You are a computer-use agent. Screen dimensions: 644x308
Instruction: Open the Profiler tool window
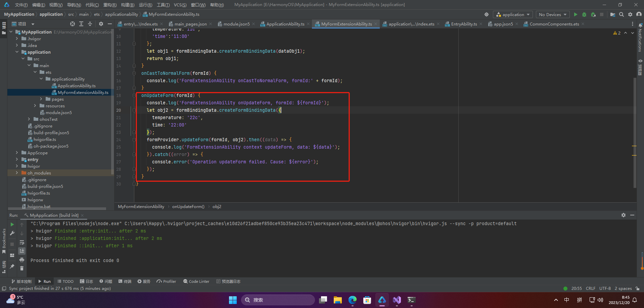tap(166, 281)
